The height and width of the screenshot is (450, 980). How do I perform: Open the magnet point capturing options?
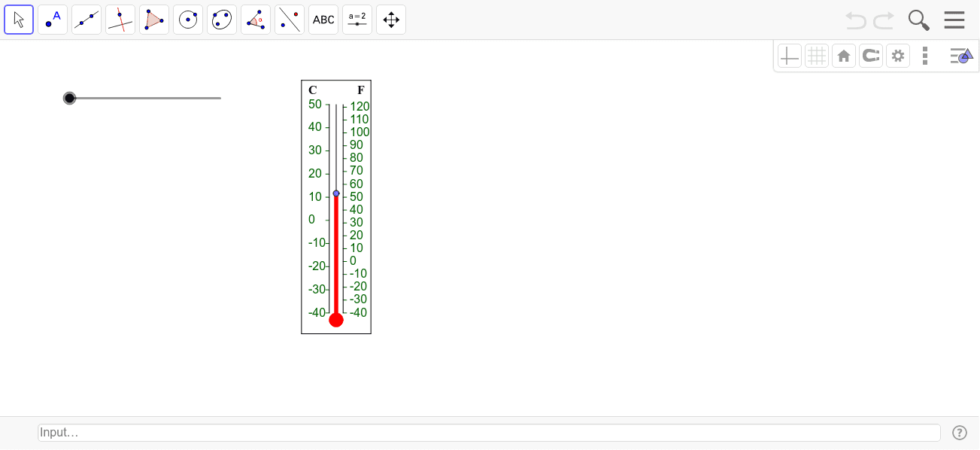click(x=871, y=56)
